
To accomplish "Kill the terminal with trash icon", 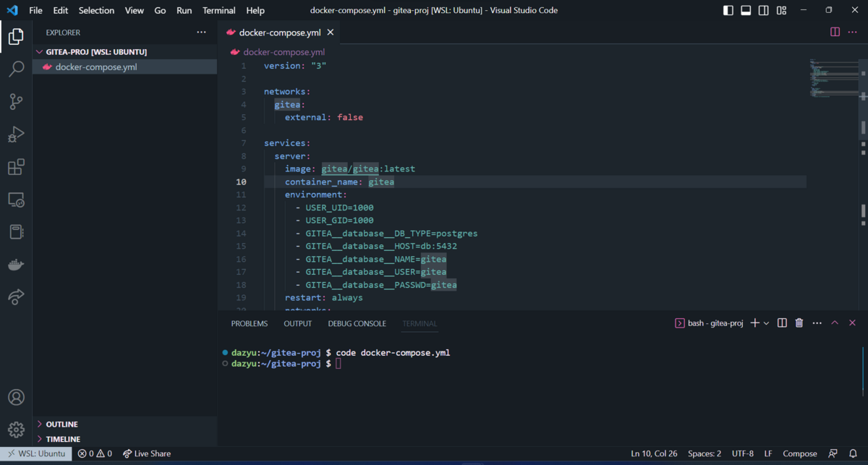I will pos(799,323).
